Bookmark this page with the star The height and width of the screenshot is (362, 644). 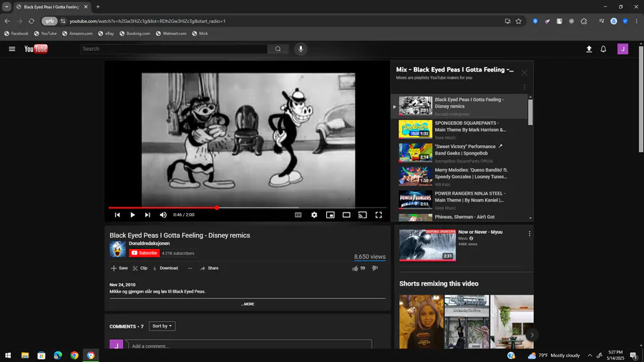pyautogui.click(x=519, y=21)
